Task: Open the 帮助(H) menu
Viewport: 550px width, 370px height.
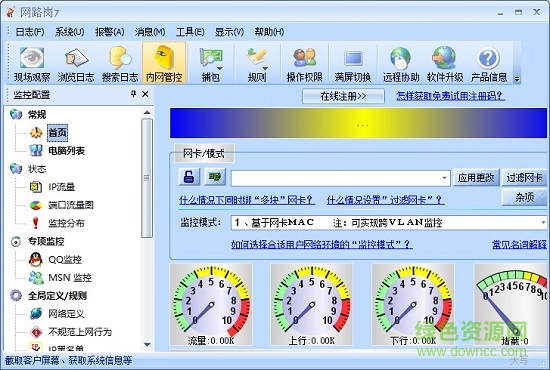Action: (x=269, y=32)
